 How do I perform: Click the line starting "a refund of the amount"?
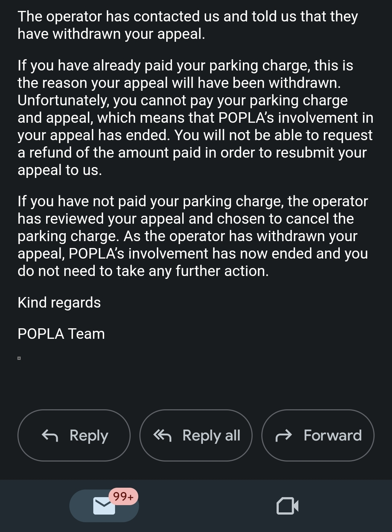point(192,153)
